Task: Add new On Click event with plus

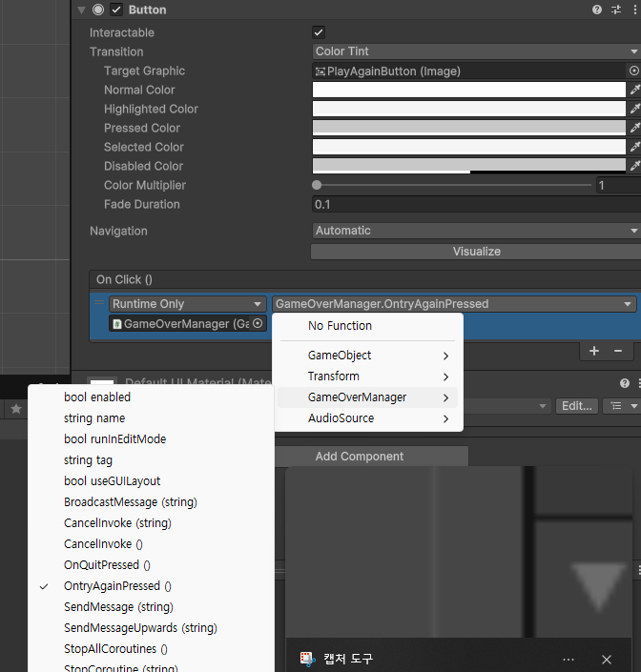Action: point(594,351)
